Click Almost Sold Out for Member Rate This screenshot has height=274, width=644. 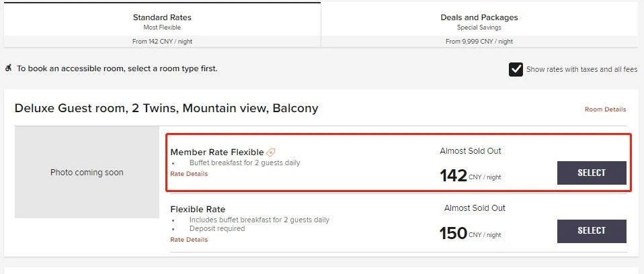tap(471, 151)
